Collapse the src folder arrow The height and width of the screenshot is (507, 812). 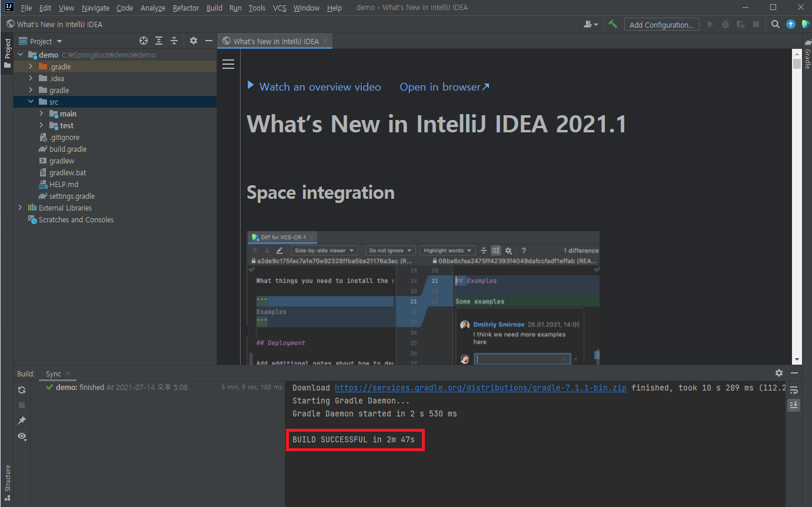click(31, 102)
